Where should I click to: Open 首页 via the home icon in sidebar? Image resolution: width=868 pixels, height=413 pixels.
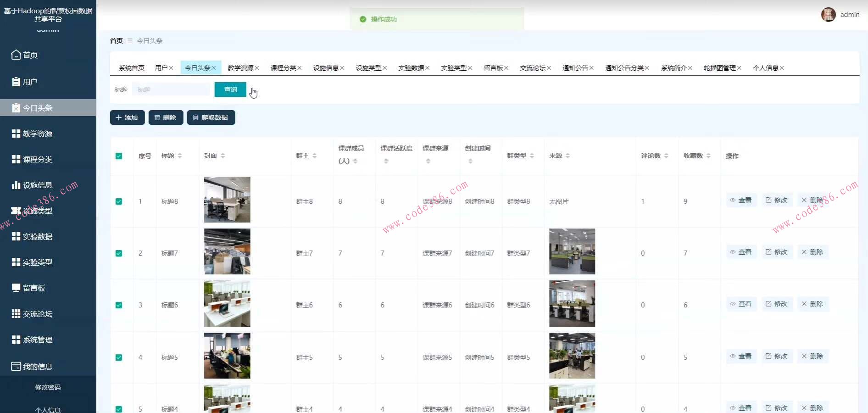[30, 55]
